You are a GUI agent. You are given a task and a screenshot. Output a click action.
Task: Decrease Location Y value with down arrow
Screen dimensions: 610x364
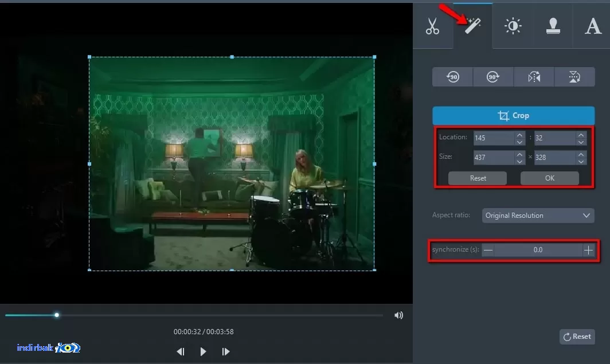click(581, 142)
